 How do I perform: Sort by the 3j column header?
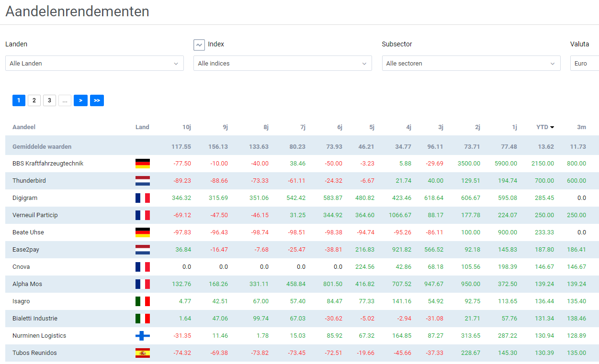[441, 127]
